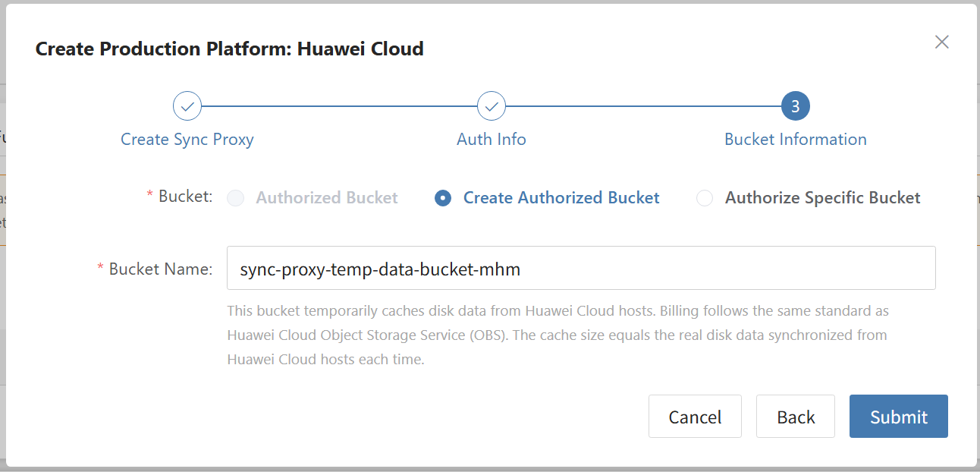The width and height of the screenshot is (980, 472).
Task: Click the progress line leading to step three
Action: 643,106
